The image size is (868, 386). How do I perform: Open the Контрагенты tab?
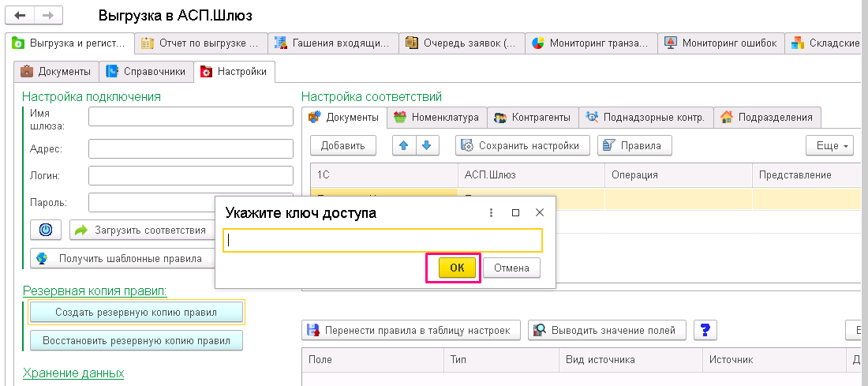[x=533, y=117]
